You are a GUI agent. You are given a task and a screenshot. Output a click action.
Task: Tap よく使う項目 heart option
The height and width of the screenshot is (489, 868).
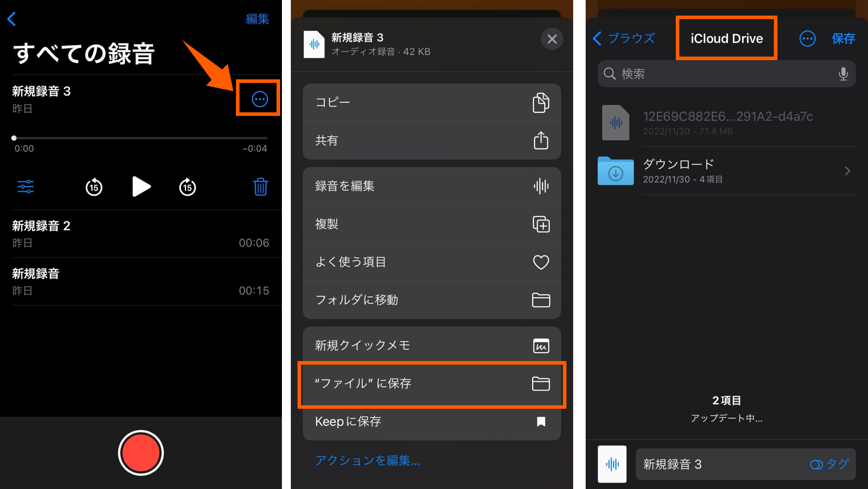point(431,262)
